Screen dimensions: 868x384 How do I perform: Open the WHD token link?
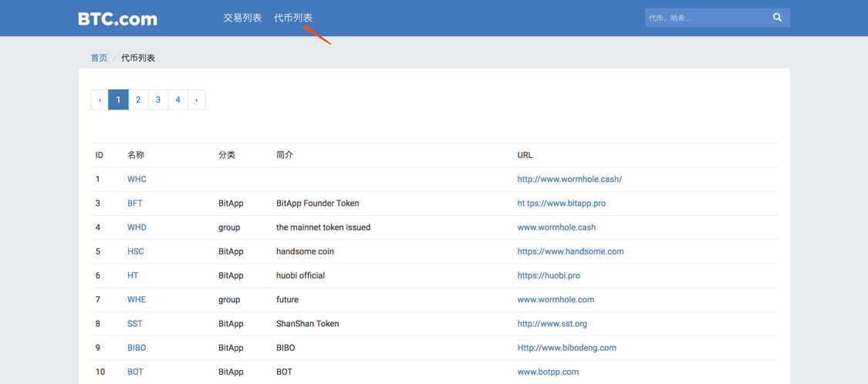[137, 227]
